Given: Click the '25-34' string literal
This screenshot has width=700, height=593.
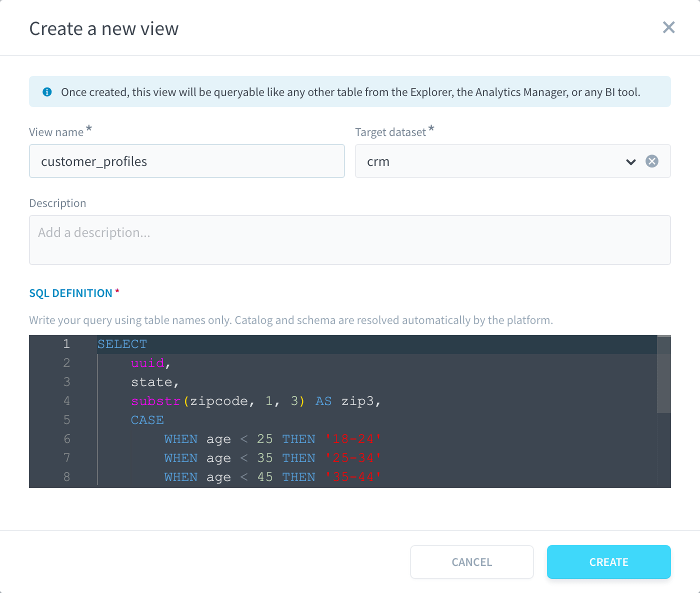Looking at the screenshot, I should pyautogui.click(x=353, y=458).
